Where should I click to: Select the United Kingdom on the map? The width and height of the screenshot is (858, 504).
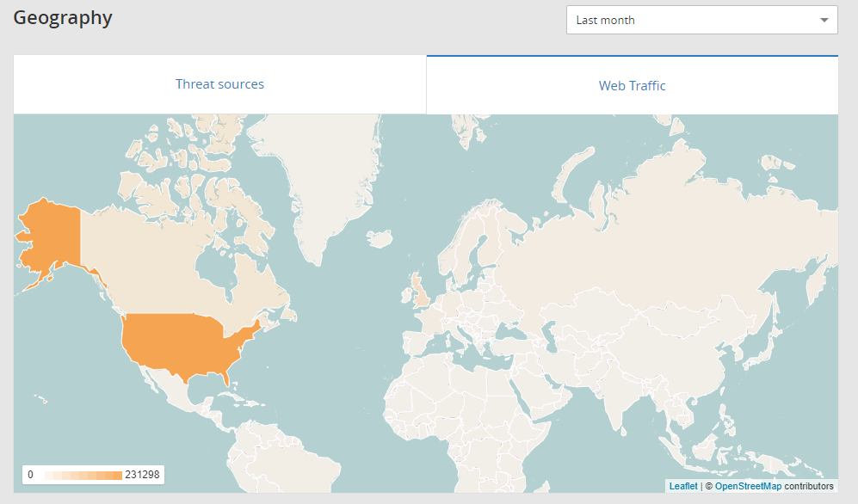pyautogui.click(x=420, y=292)
